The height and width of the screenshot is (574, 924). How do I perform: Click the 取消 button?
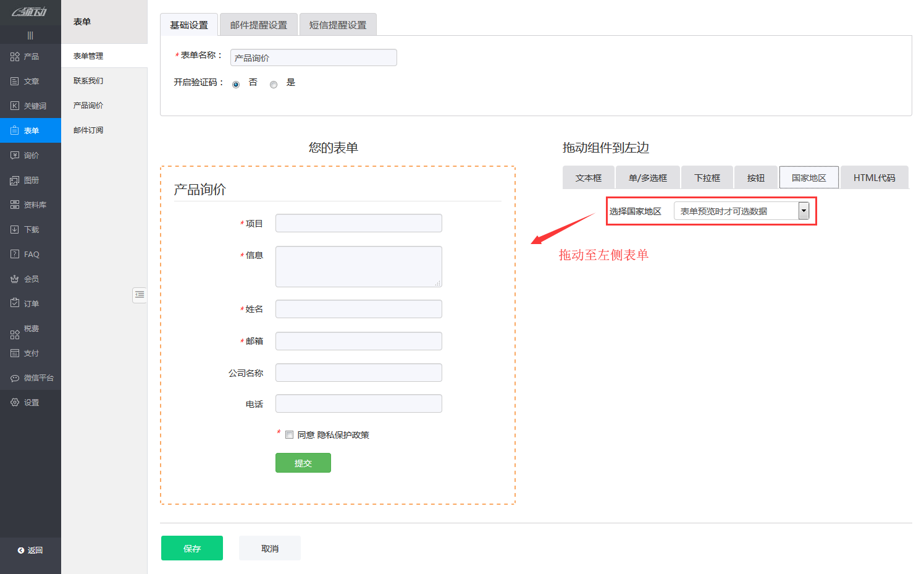point(269,548)
